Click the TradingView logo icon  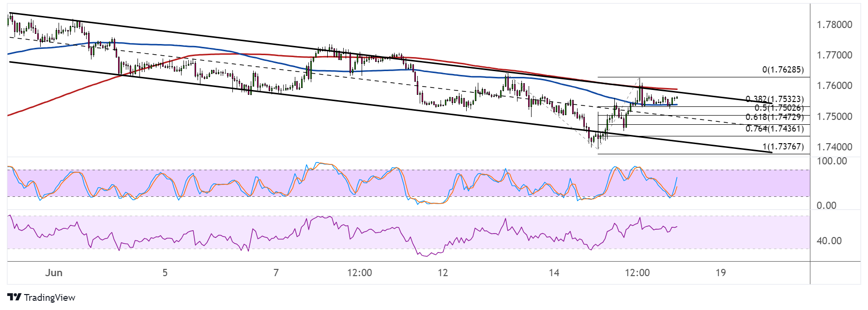(15, 297)
